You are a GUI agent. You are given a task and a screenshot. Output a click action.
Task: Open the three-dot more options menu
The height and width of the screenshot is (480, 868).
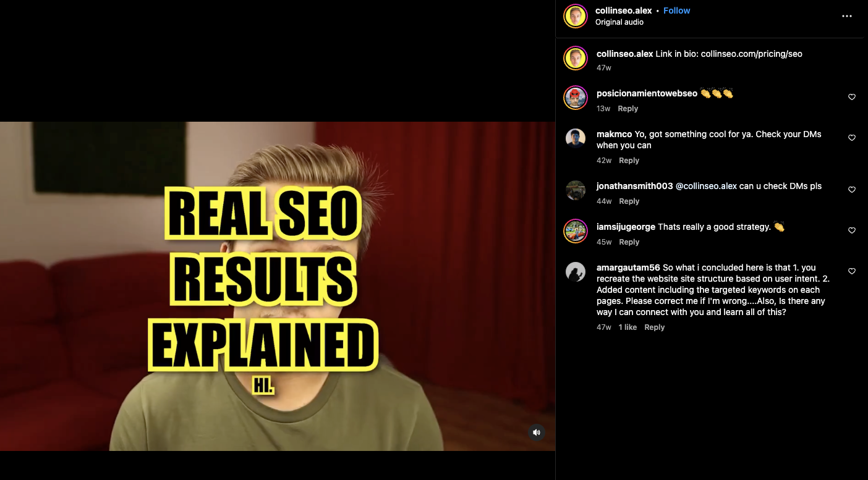click(x=847, y=17)
